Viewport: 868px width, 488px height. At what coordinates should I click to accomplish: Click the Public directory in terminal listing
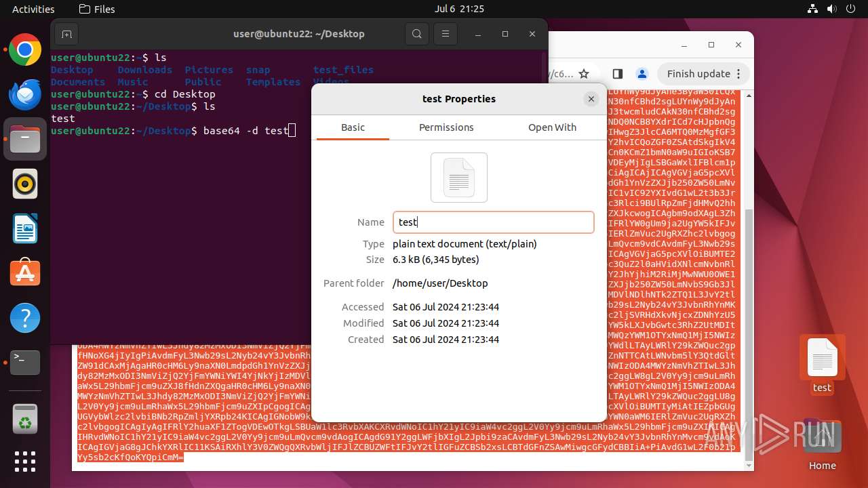[x=203, y=82]
